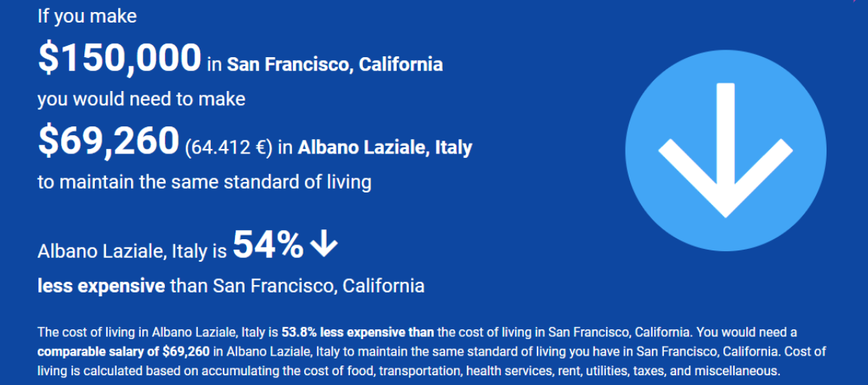This screenshot has width=868, height=385.
Task: Click the large $69,260 salary figure
Action: [108, 141]
